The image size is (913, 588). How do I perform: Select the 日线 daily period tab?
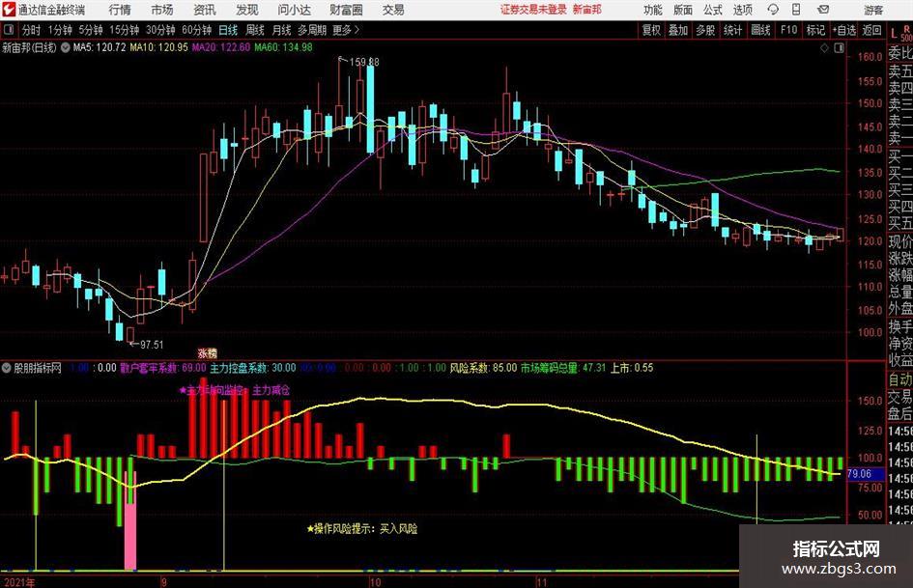228,30
